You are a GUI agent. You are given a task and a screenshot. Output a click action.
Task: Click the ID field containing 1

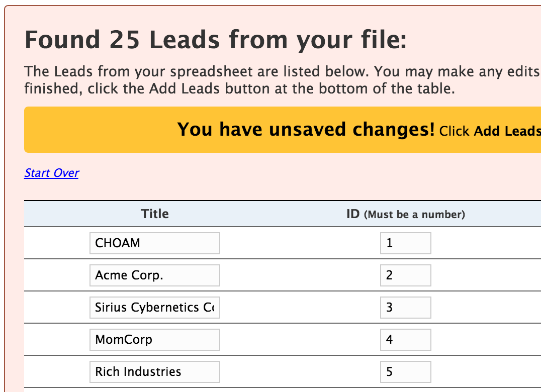405,243
